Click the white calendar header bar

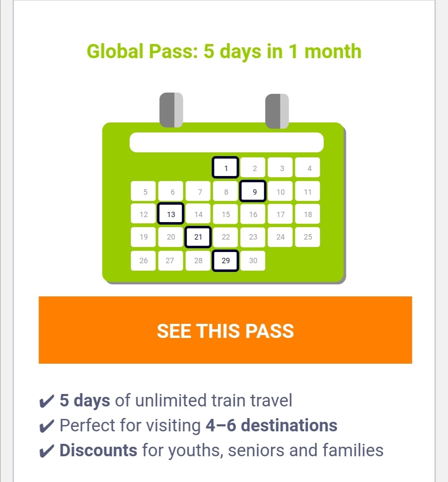[226, 142]
